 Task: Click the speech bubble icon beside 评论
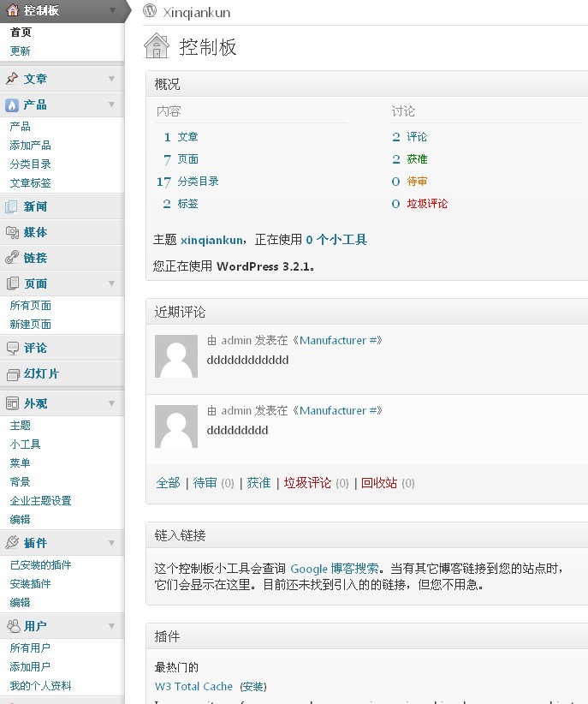pos(12,348)
